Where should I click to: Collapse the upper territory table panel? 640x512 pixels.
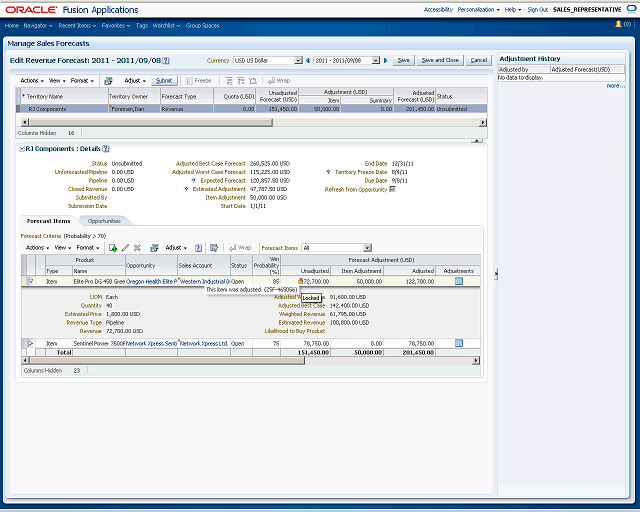(x=477, y=140)
